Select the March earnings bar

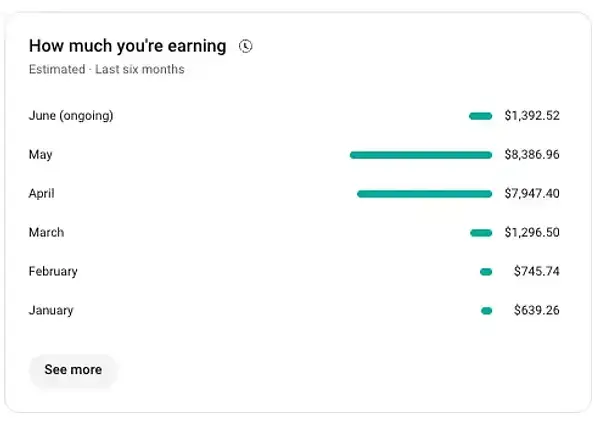point(481,233)
